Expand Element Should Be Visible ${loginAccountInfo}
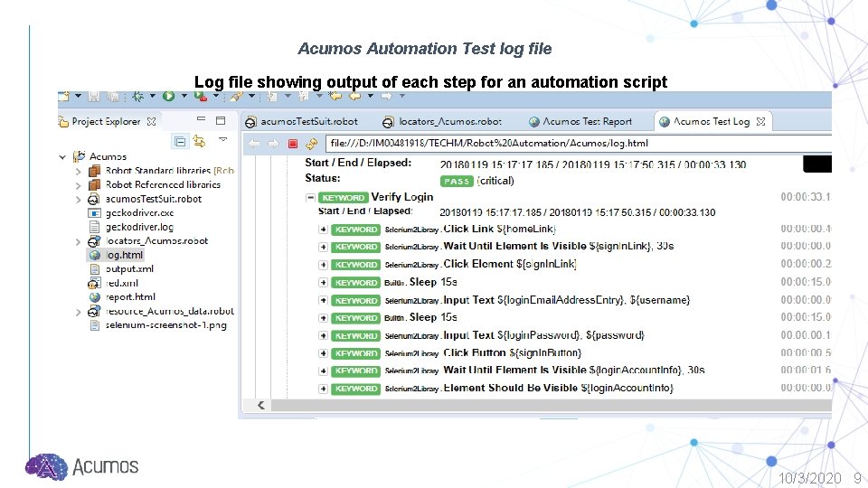 324,389
